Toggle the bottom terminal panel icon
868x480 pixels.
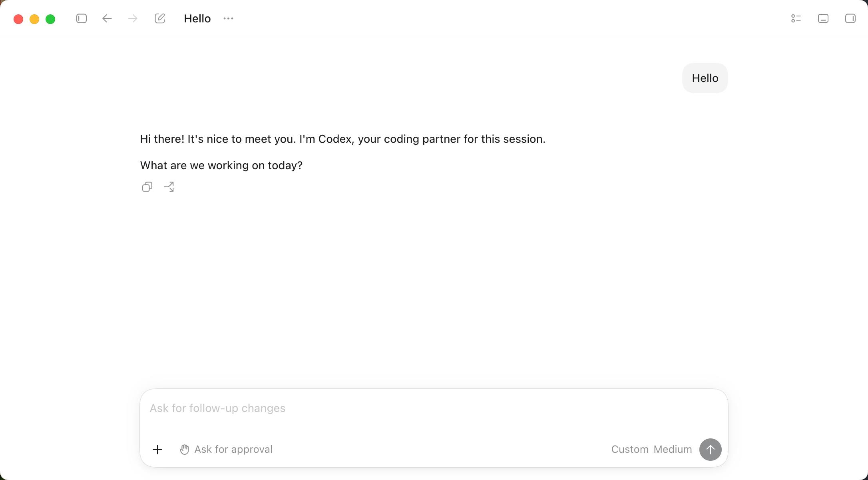823,18
